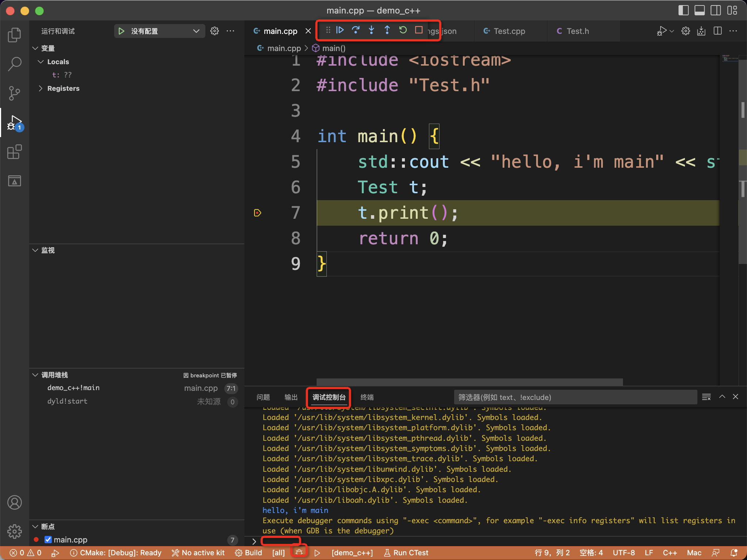Open the Accounts menu

pos(15,502)
